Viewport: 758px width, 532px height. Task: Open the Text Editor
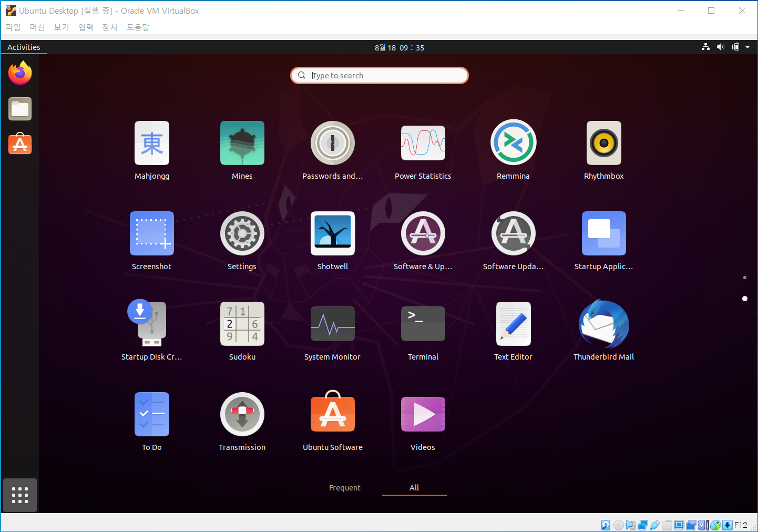click(514, 332)
